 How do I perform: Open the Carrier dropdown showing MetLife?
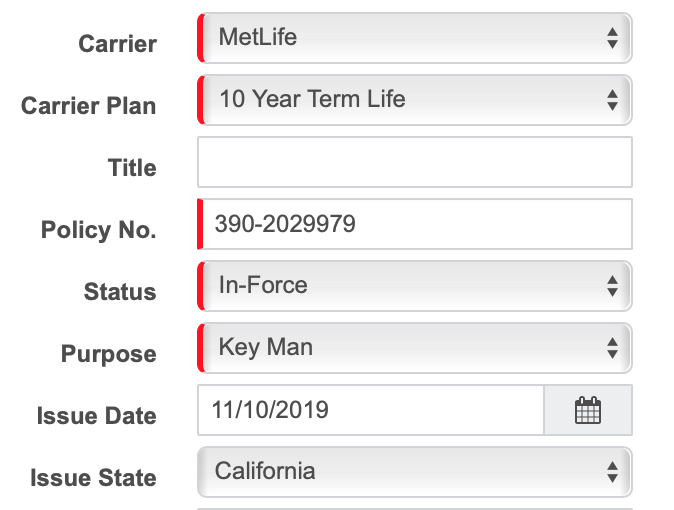coord(415,38)
